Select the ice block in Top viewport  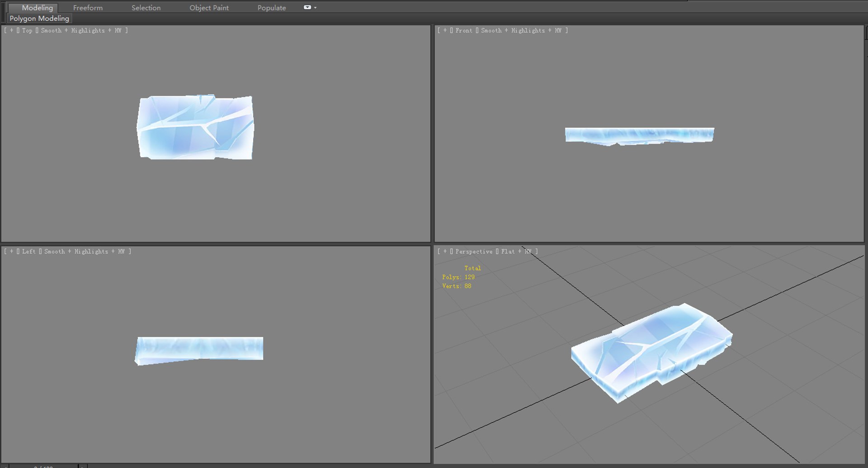(x=195, y=127)
